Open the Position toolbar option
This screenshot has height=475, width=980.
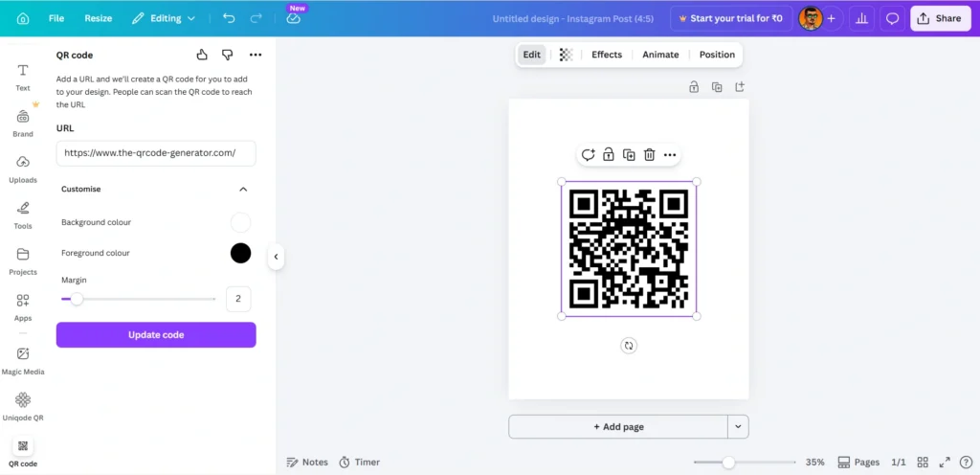tap(717, 55)
